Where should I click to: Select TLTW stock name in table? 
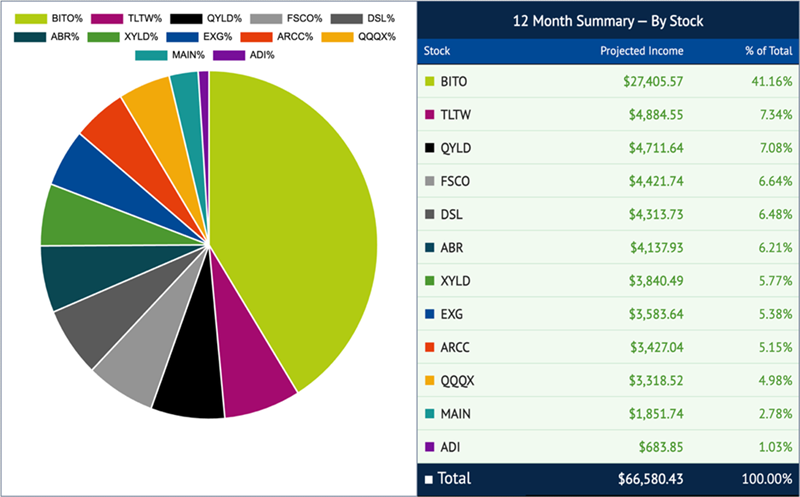coord(456,114)
